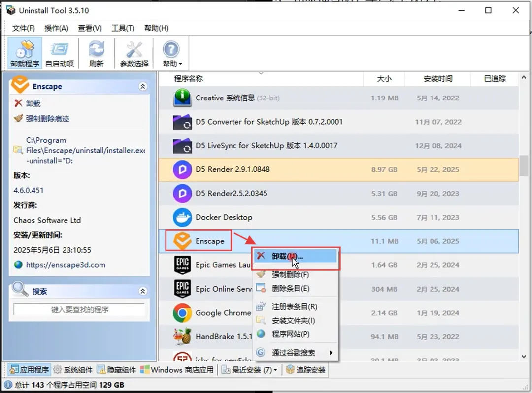Click the 强制删除痕迹 link in sidebar
This screenshot has height=393, width=532.
point(47,118)
